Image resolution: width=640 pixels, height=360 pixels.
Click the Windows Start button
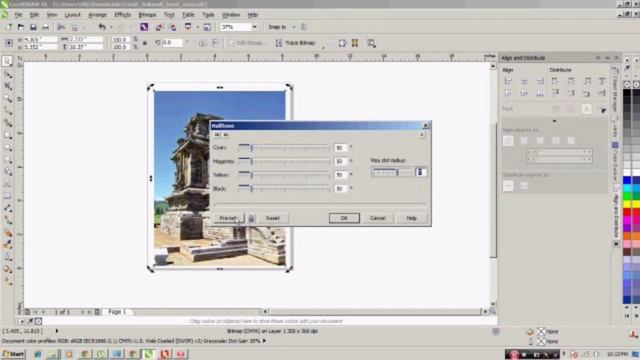[13, 354]
